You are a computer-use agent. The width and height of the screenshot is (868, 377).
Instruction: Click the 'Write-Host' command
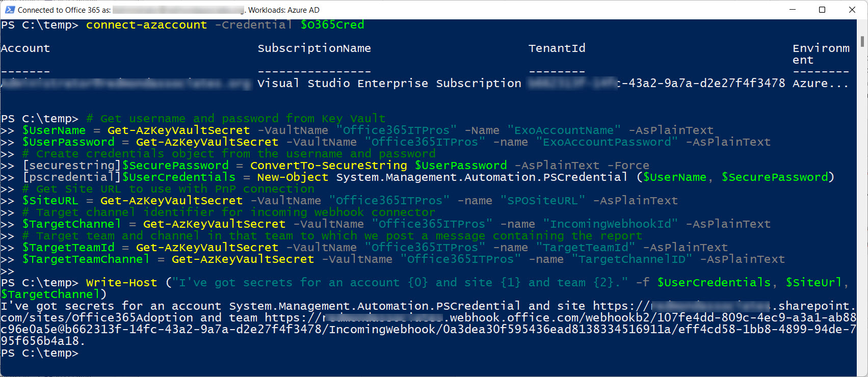(x=121, y=283)
